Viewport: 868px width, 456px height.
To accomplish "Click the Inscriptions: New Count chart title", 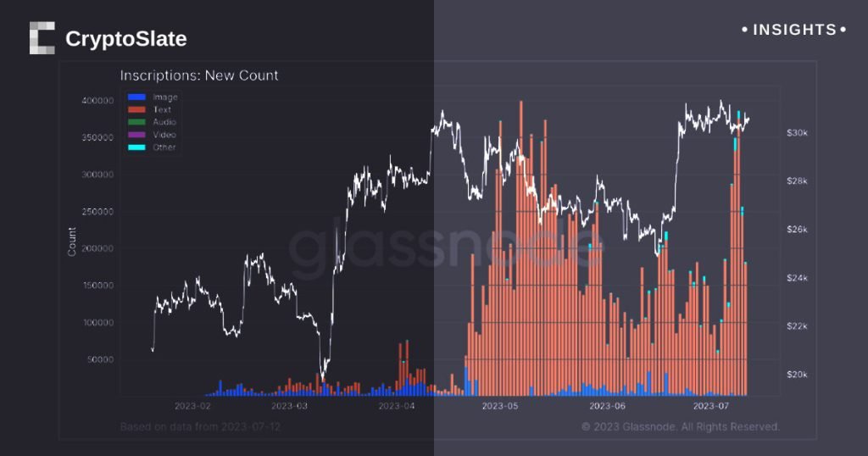I will tap(199, 75).
